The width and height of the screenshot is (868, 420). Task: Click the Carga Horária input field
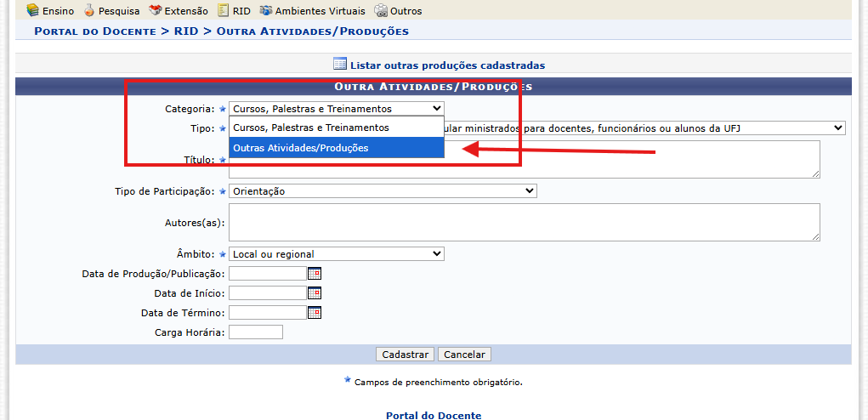coord(256,332)
